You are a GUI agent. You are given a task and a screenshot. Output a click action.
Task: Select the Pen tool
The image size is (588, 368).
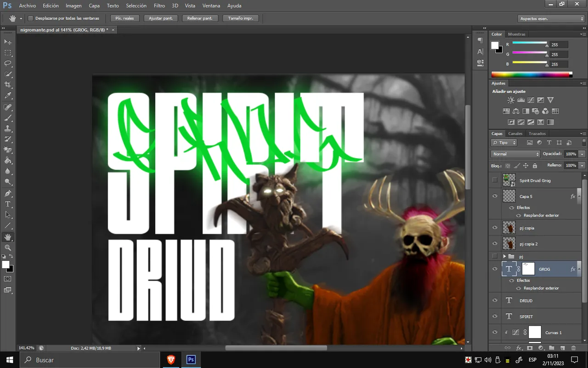tap(8, 193)
